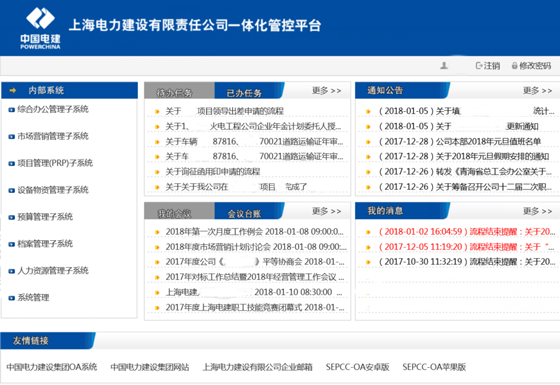
Task: Click the 注销 logout link
Action: 488,66
